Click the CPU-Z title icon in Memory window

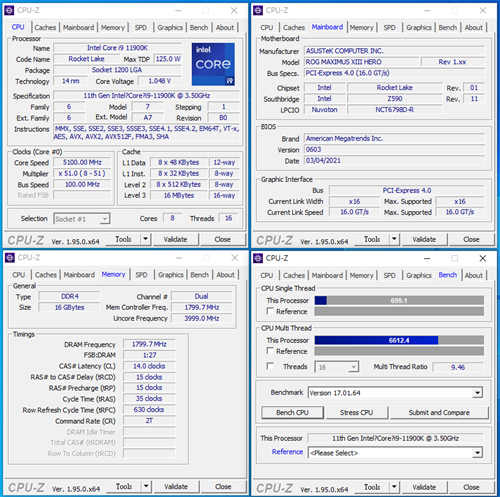9,258
